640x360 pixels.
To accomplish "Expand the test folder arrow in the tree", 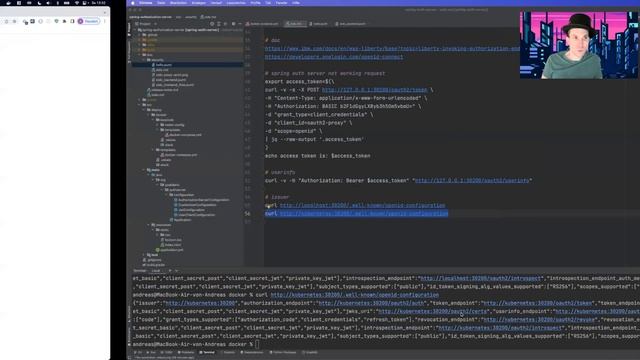I will click(x=144, y=255).
